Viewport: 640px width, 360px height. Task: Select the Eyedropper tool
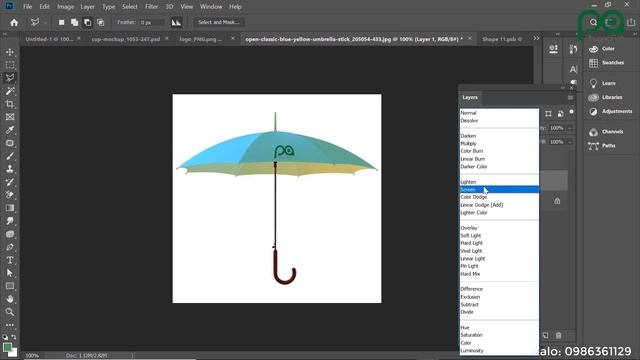10,130
